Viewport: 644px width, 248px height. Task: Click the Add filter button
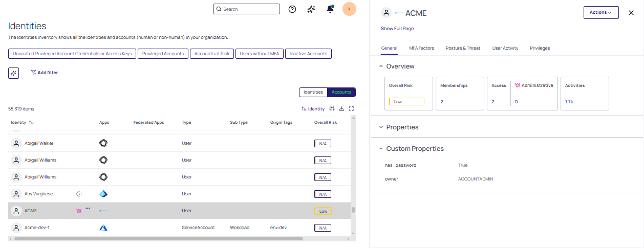pyautogui.click(x=44, y=73)
